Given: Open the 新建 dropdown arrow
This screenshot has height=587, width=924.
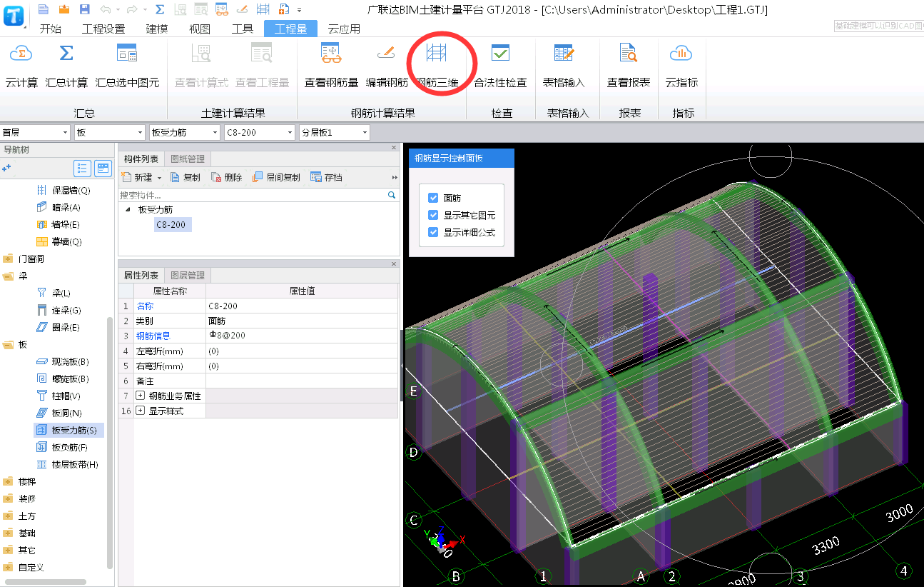Looking at the screenshot, I should pos(160,178).
